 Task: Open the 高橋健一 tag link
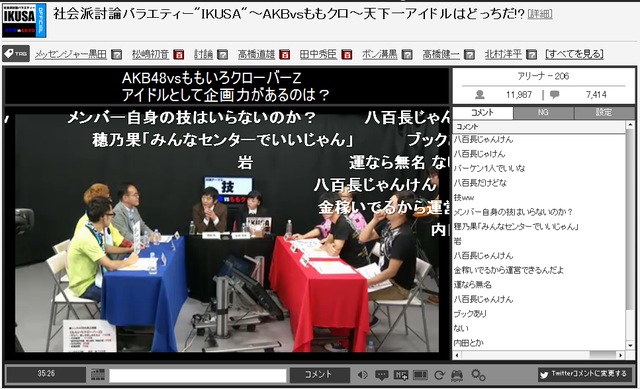click(441, 54)
